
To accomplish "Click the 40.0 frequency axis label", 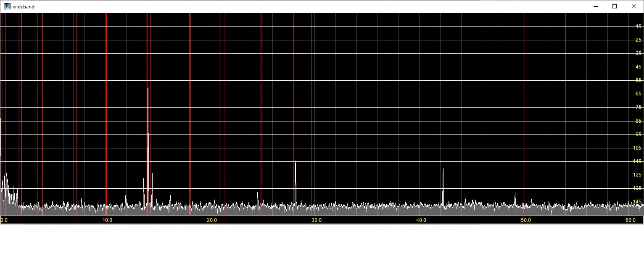I will pyautogui.click(x=421, y=220).
